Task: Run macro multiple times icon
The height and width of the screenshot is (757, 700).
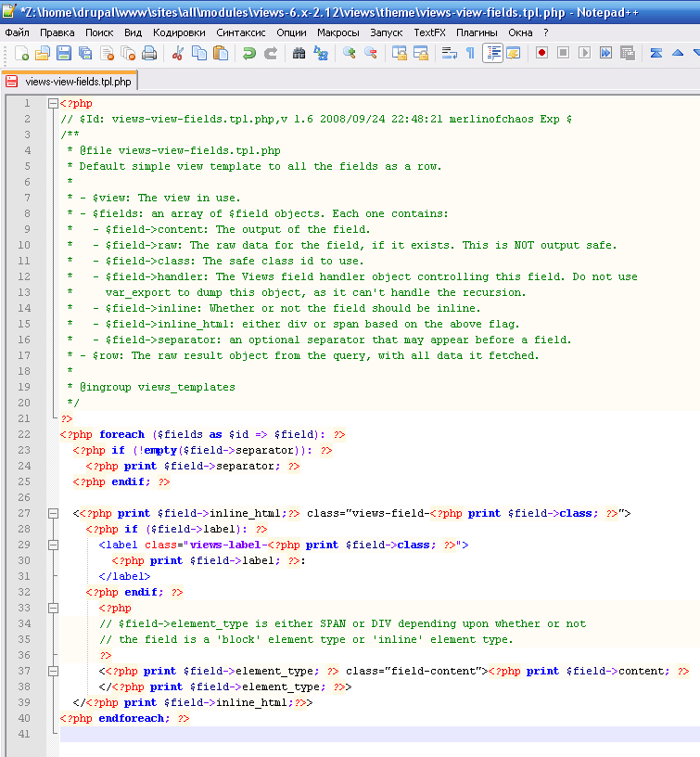Action: pos(605,53)
